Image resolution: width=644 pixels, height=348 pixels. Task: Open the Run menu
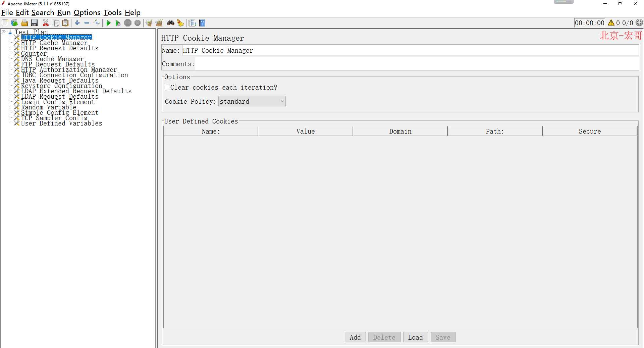click(x=64, y=13)
